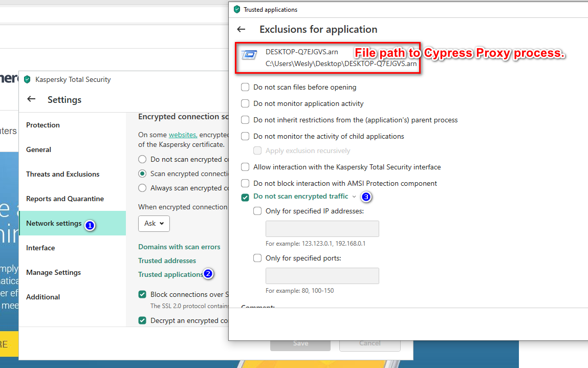588x368 pixels.
Task: Open Manage Settings section
Action: point(53,272)
